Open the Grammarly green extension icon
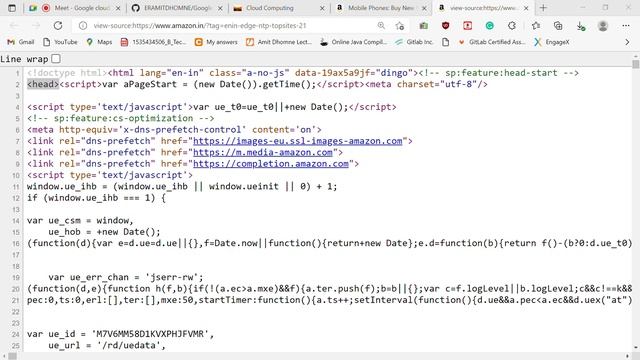 489,25
